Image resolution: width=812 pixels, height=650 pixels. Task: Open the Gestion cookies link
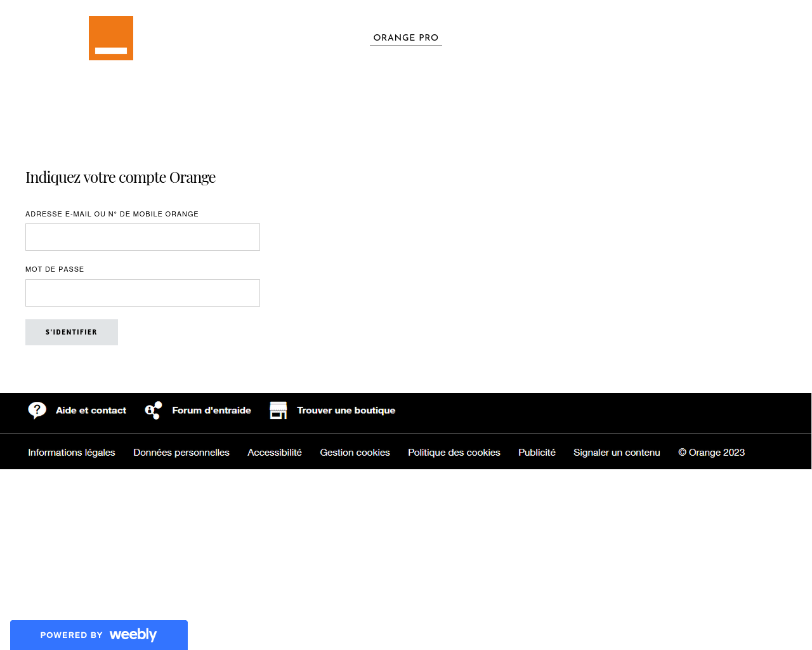point(355,453)
